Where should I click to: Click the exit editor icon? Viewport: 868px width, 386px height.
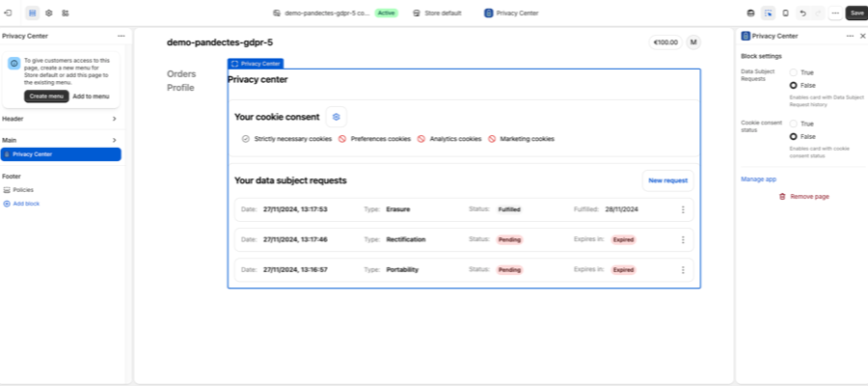[x=7, y=13]
